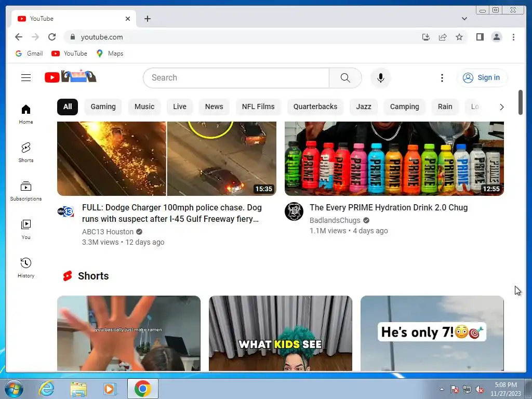
Task: Open the YouTube hamburger guide menu
Action: click(x=26, y=78)
